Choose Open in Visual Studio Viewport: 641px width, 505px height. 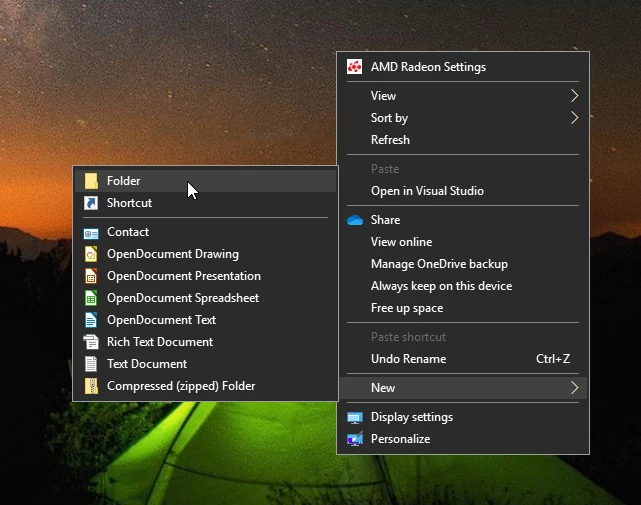463,191
